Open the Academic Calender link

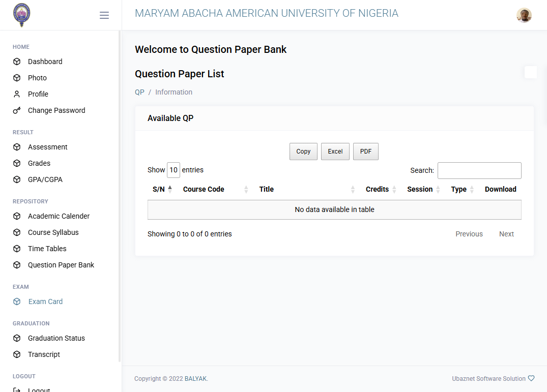[x=59, y=216]
